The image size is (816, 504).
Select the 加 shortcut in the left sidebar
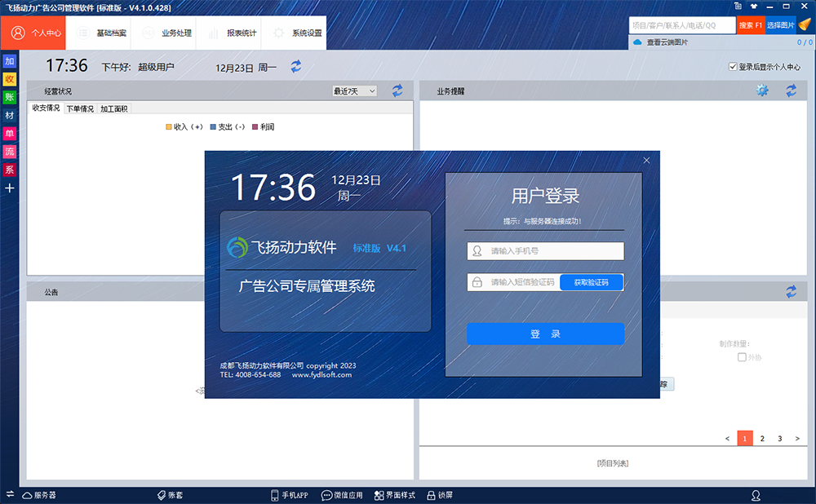click(10, 61)
